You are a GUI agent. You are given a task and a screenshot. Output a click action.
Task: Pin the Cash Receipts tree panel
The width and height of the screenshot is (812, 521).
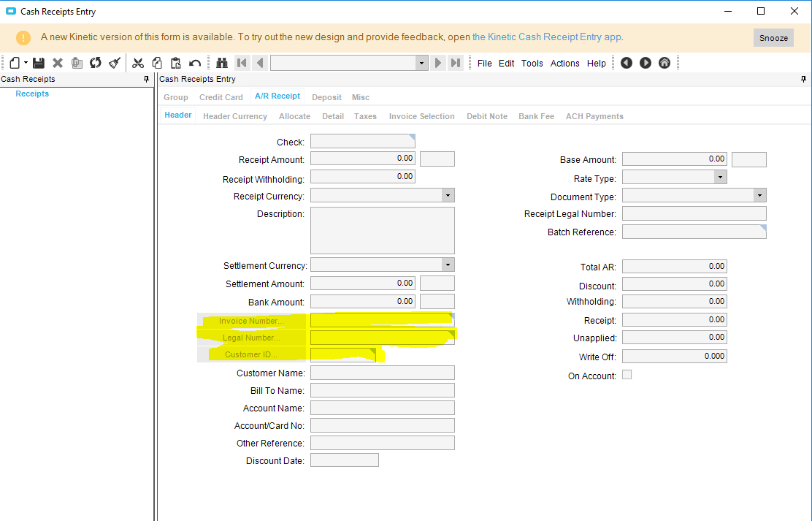click(146, 80)
